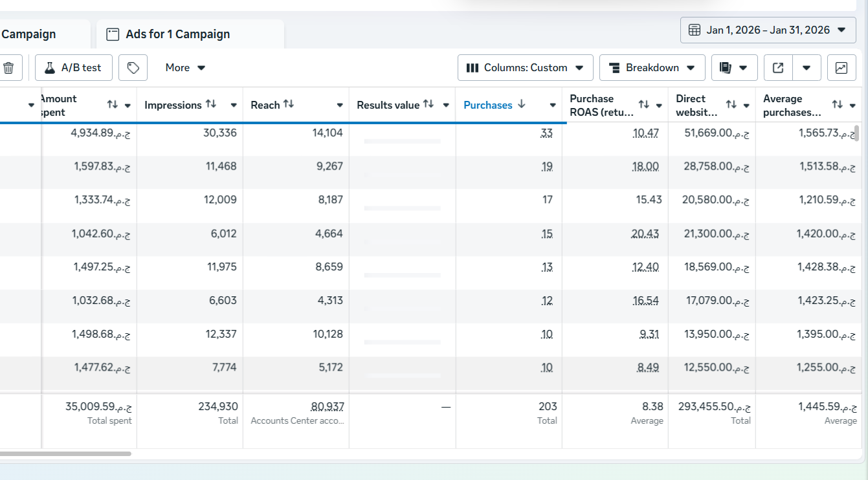Click the horizontal scrollbar under the table
868x480 pixels.
click(x=65, y=453)
